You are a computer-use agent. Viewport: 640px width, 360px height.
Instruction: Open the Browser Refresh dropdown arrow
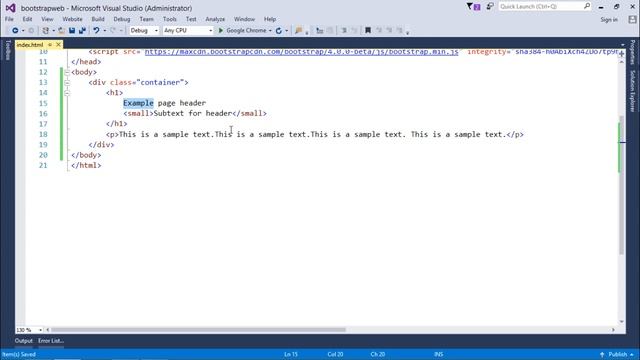click(287, 31)
